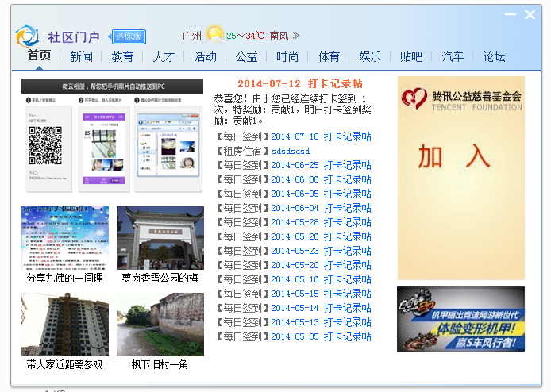Open thumbnail for 分享九佛的一间理
This screenshot has width=551, height=392.
pos(65,238)
